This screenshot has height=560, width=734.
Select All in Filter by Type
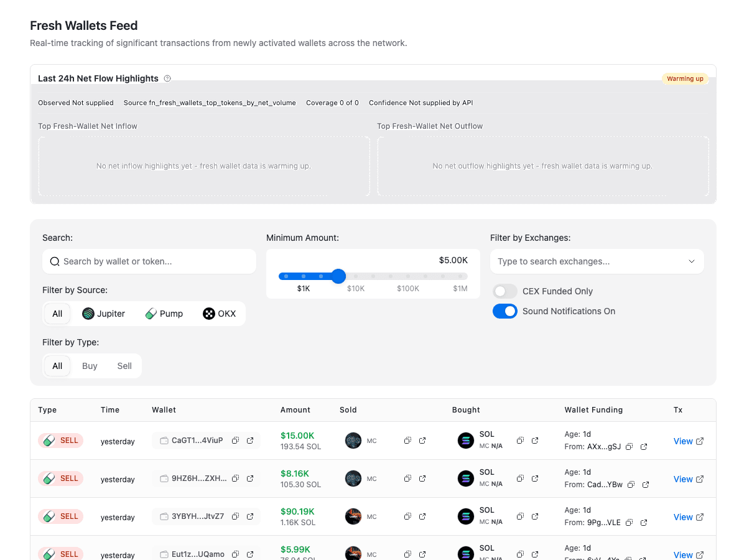pyautogui.click(x=57, y=366)
